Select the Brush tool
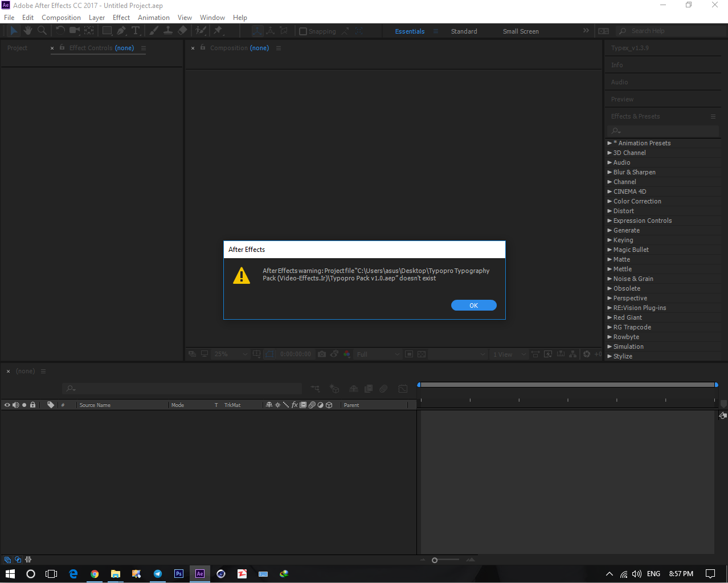Image resolution: width=728 pixels, height=583 pixels. 154,31
